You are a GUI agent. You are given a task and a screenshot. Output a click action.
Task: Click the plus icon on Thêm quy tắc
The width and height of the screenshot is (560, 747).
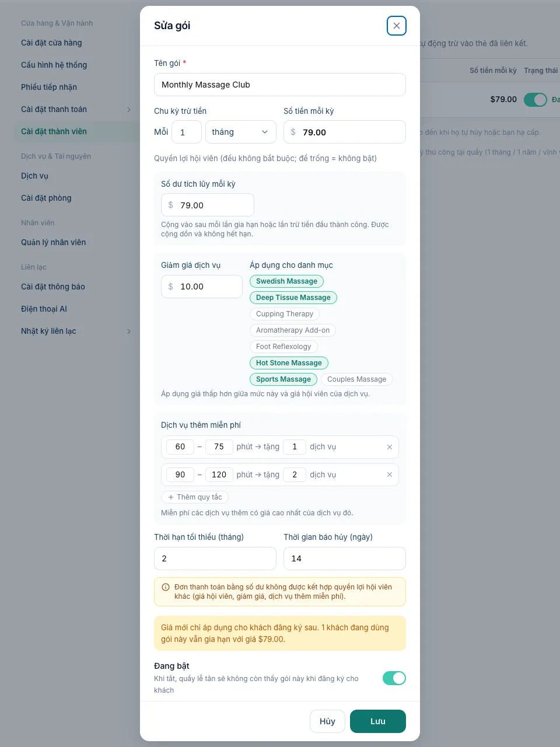171,497
